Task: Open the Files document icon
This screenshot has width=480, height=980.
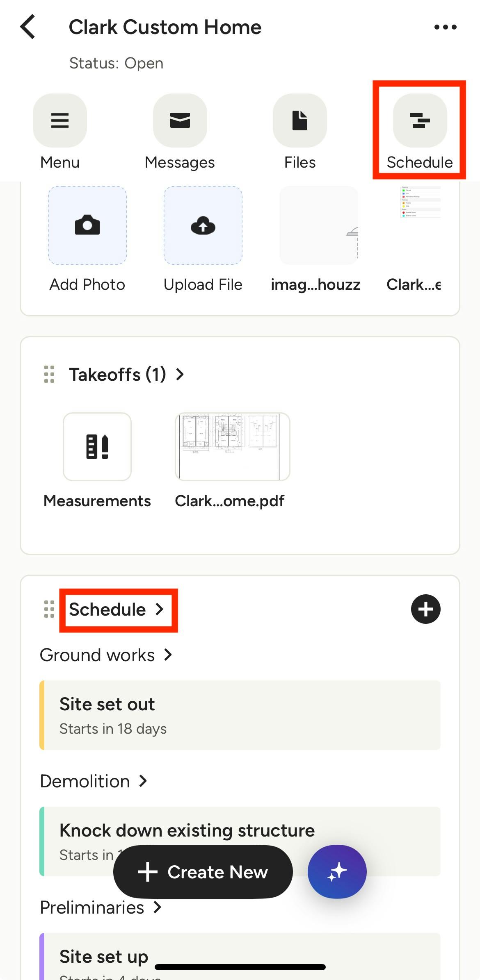Action: pyautogui.click(x=300, y=121)
